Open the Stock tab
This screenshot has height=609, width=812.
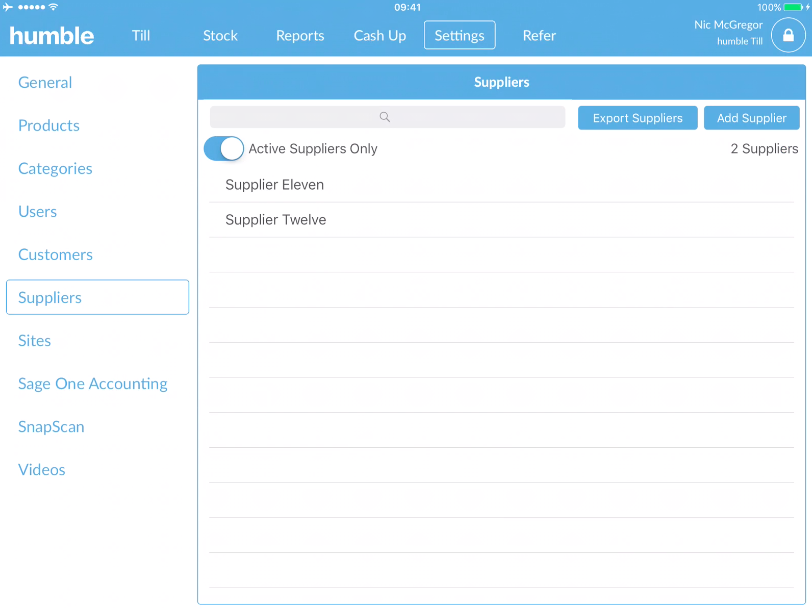[x=220, y=35]
